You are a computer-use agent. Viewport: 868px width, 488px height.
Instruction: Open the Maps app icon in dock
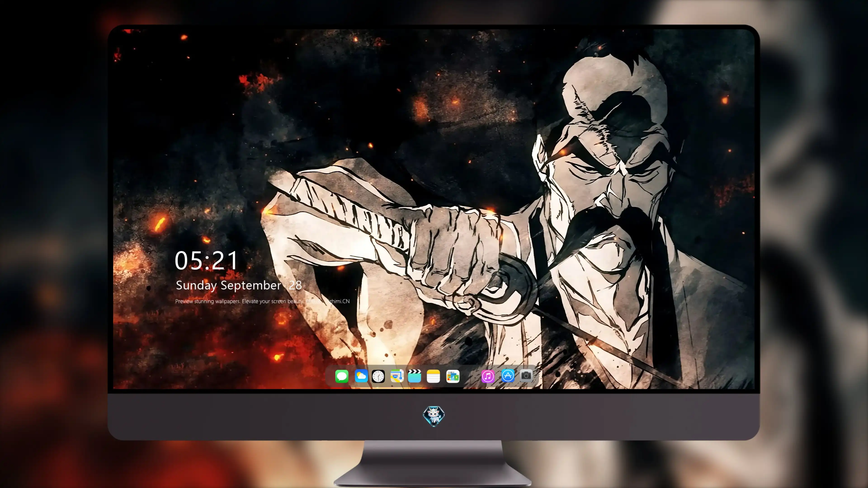click(397, 376)
